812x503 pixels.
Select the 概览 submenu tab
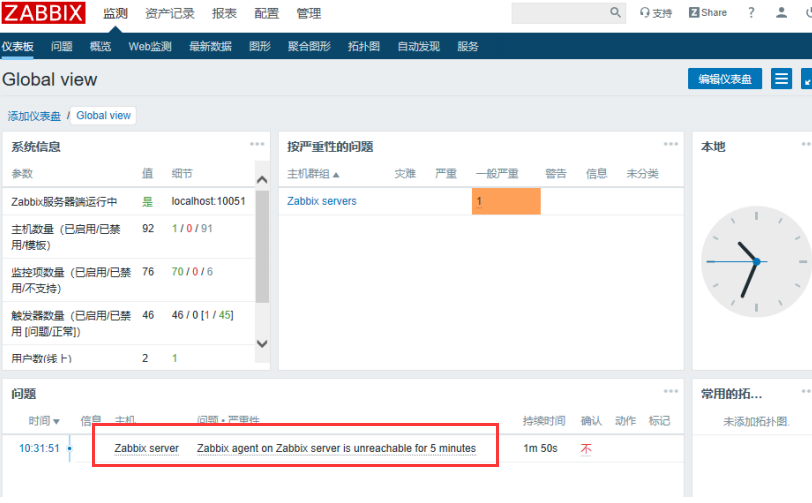click(100, 46)
